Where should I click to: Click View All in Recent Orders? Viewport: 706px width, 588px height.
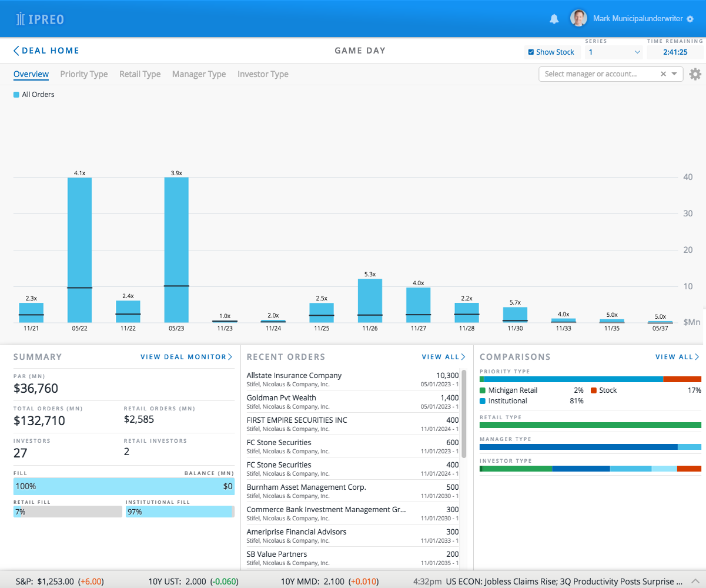[x=443, y=357]
